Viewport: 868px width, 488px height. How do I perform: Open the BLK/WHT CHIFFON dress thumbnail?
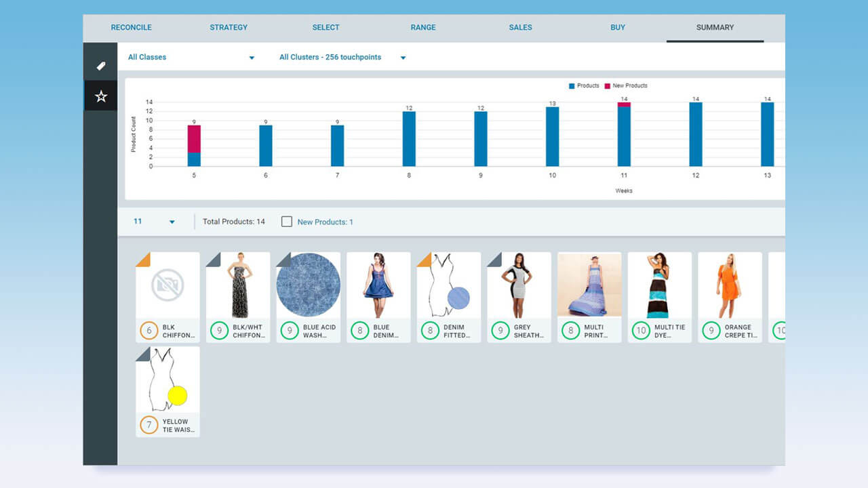point(238,285)
